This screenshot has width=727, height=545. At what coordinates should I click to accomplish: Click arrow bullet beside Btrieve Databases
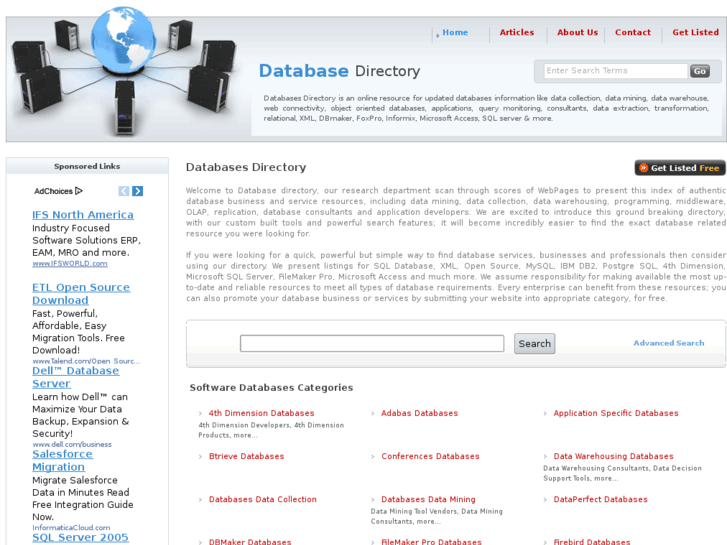click(x=200, y=456)
